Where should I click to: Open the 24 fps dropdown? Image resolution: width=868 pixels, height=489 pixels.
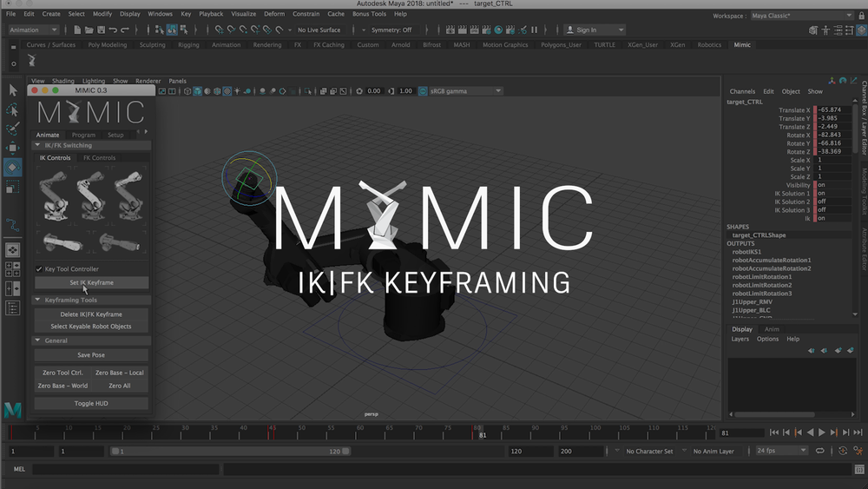point(782,451)
